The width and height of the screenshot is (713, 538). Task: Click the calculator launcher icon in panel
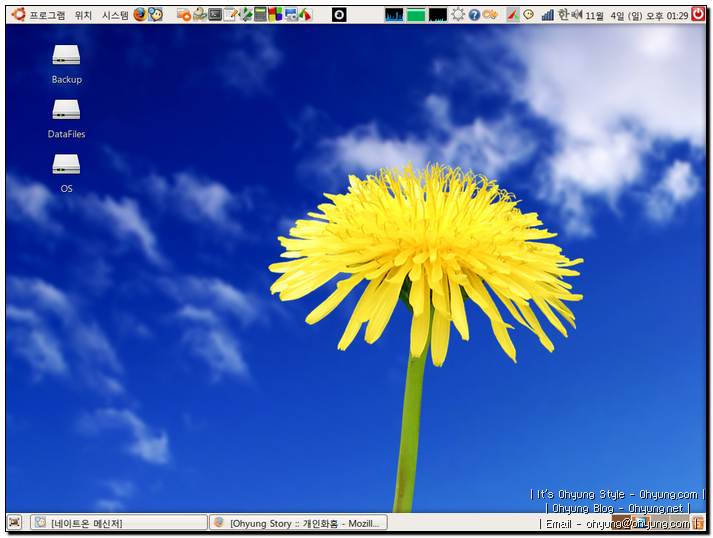(260, 15)
